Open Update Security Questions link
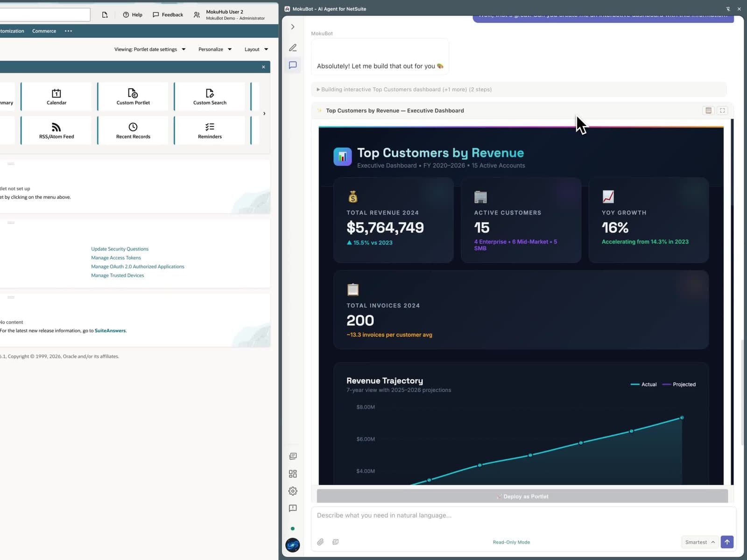This screenshot has height=560, width=747. [120, 249]
